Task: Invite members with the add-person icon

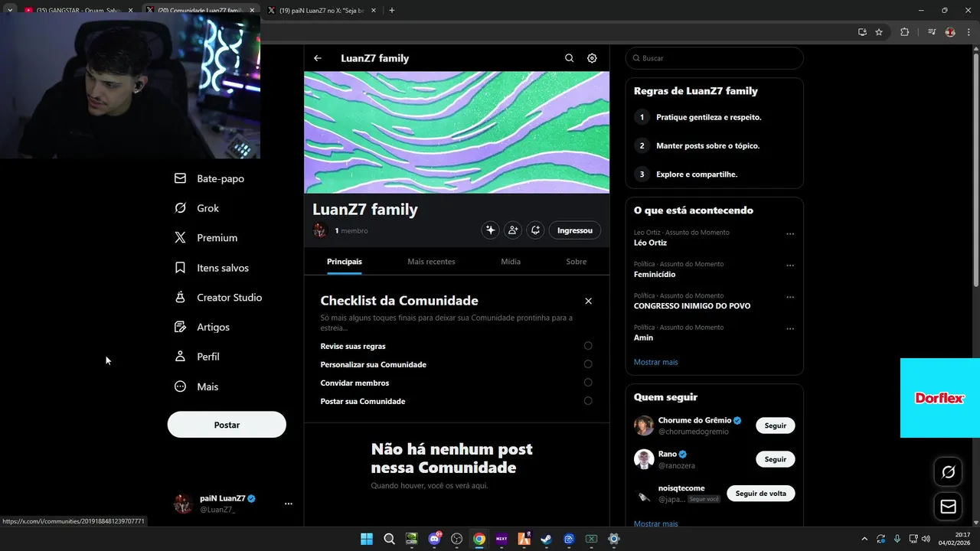Action: [513, 230]
